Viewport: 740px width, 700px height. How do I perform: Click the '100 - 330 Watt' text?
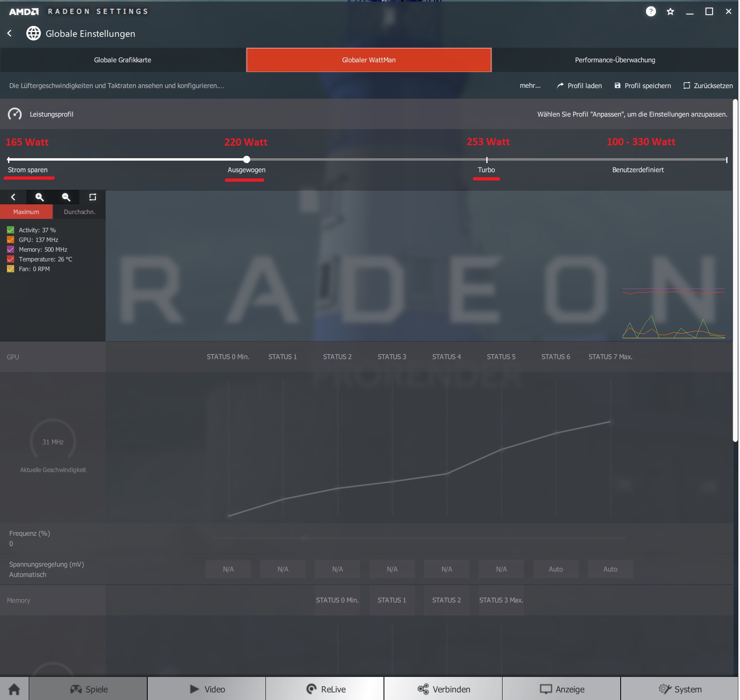[x=641, y=142]
